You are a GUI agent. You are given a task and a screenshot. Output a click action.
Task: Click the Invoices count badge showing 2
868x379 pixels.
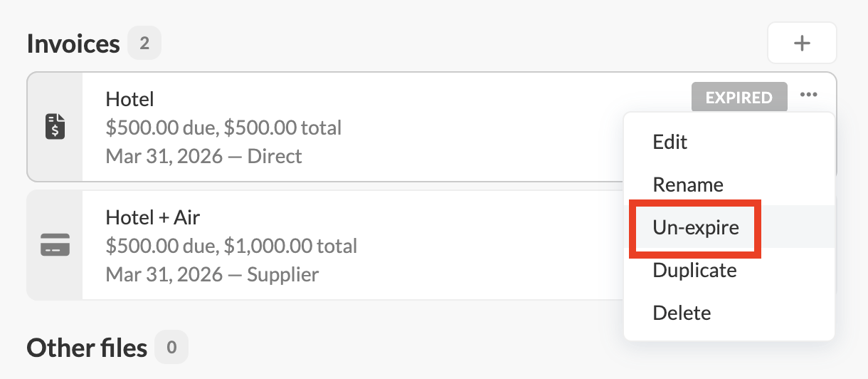click(144, 43)
